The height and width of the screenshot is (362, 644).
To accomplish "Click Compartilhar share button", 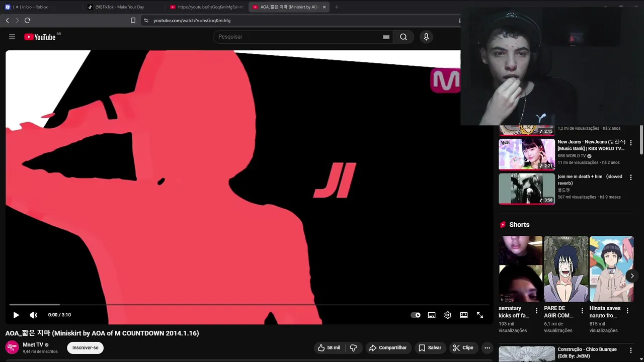I will [x=388, y=348].
